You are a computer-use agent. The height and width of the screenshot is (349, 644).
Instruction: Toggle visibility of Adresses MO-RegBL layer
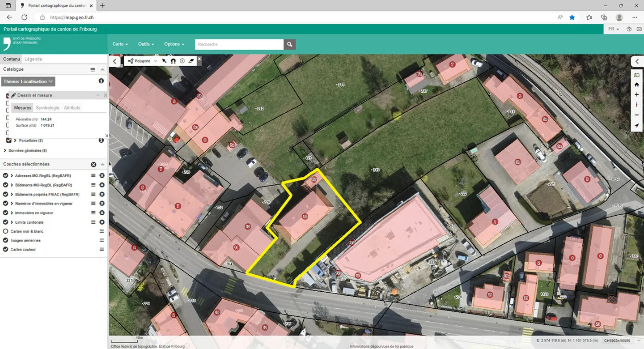click(x=5, y=175)
